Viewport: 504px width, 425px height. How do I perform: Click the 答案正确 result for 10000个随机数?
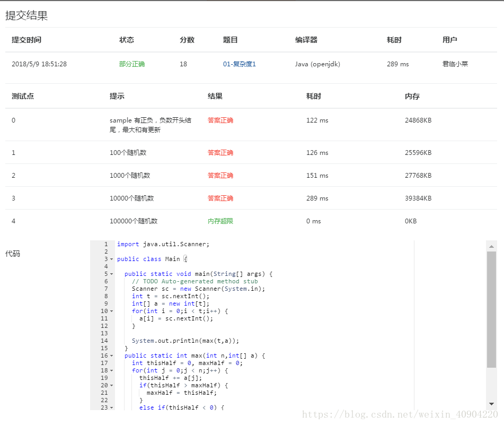pyautogui.click(x=220, y=198)
